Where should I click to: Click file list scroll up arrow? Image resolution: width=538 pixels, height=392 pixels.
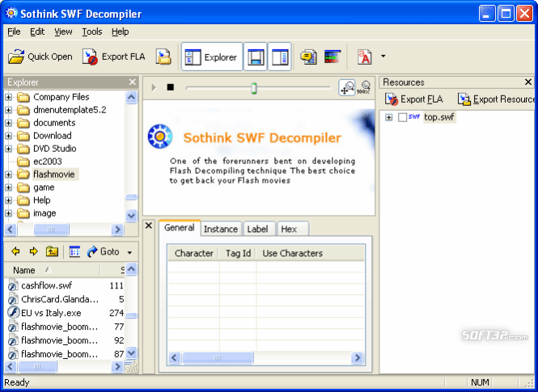tap(131, 269)
